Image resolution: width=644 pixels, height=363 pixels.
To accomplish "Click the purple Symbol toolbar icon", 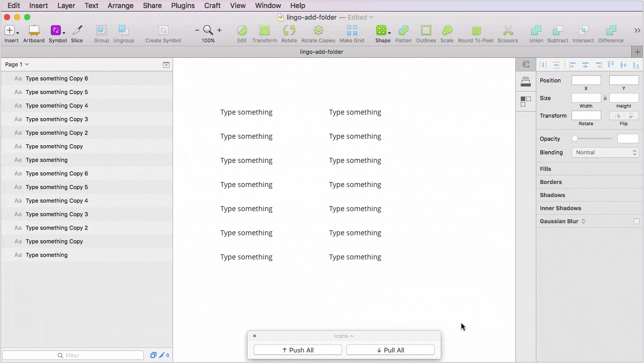I will 55,30.
